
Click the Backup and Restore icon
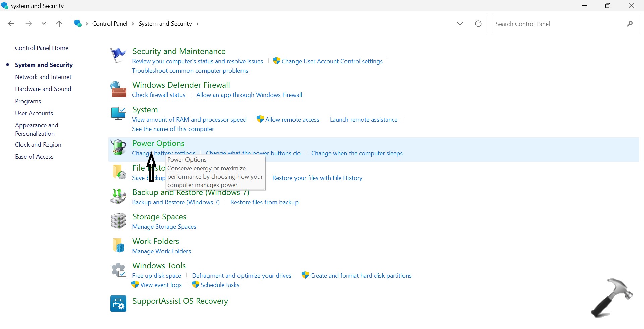coord(118,196)
